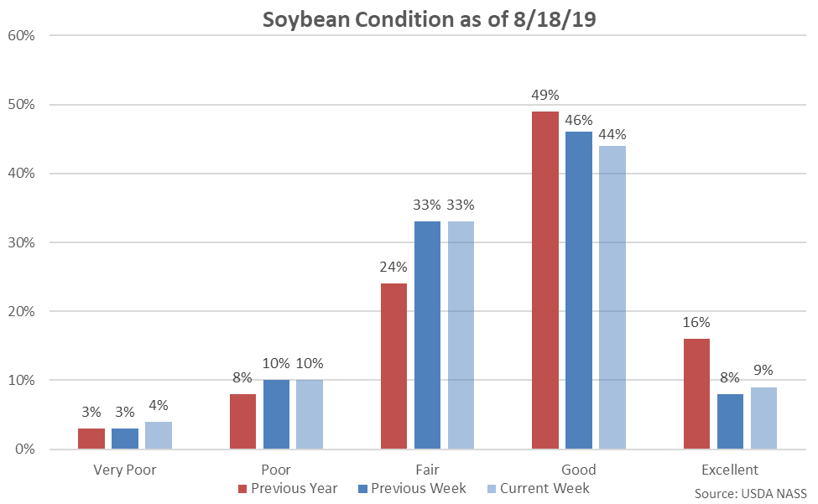Click the red Previous Year legend swatch
This screenshot has width=818, height=504.
pos(243,489)
